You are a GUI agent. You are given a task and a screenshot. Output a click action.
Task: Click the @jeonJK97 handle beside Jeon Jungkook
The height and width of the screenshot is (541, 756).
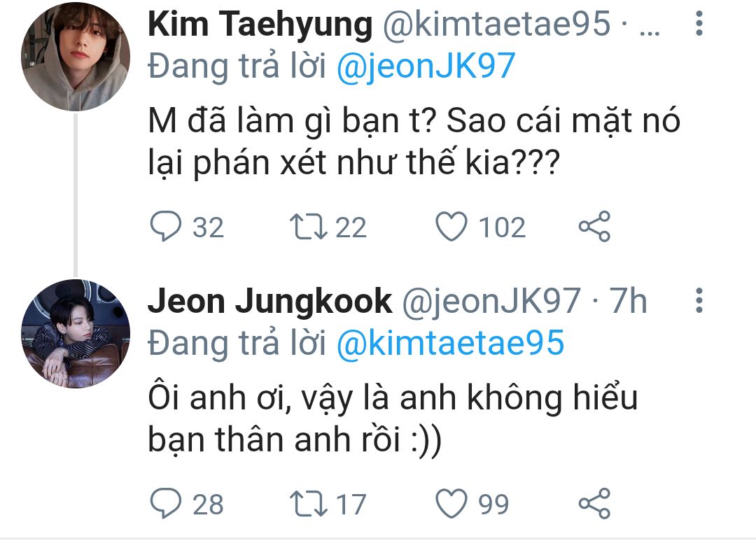pyautogui.click(x=489, y=302)
